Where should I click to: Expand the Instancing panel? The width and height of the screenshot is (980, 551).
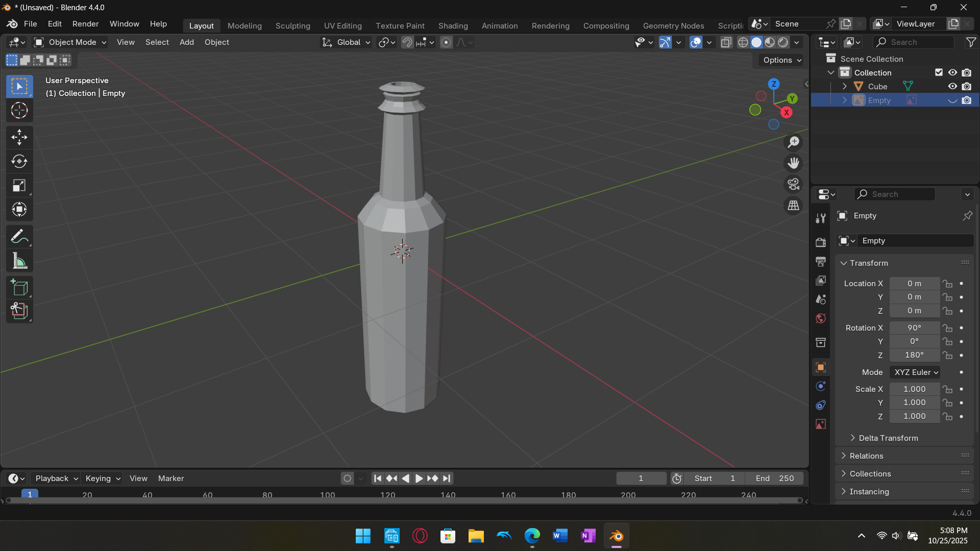click(904, 492)
